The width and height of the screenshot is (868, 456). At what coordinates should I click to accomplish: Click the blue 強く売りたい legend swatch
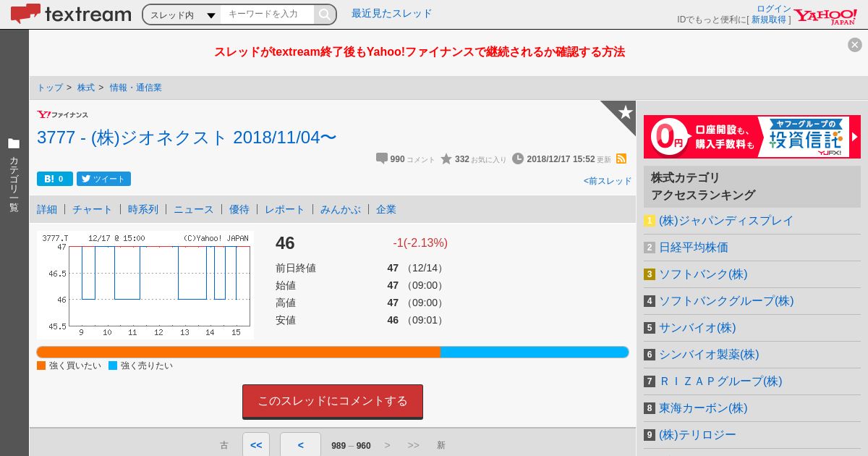(113, 366)
